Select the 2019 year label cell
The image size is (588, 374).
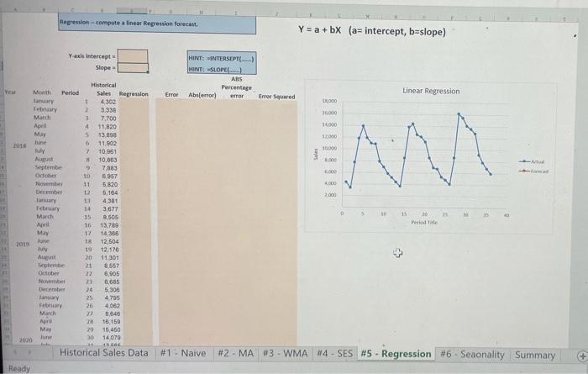[x=23, y=245]
